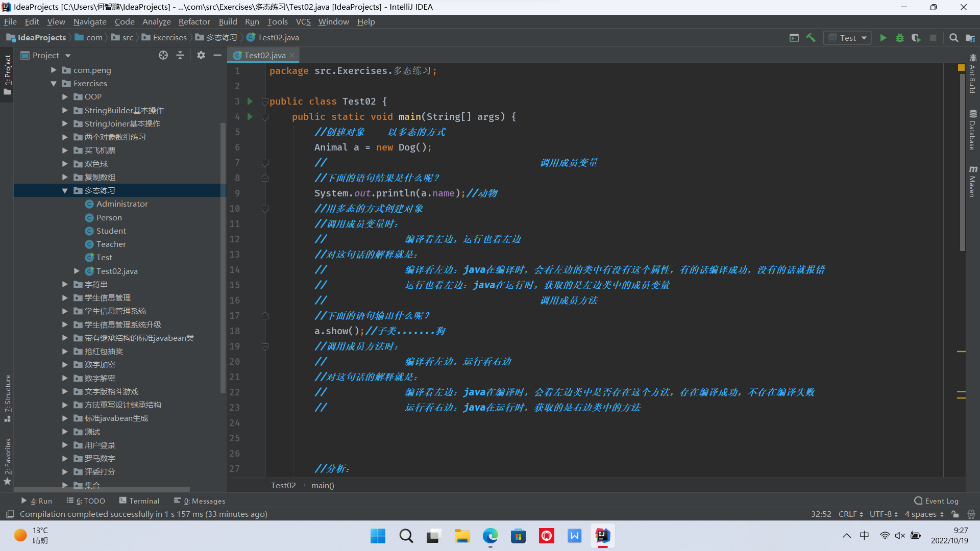This screenshot has height=551, width=980.
Task: Click the Debug bug icon
Action: (x=900, y=38)
